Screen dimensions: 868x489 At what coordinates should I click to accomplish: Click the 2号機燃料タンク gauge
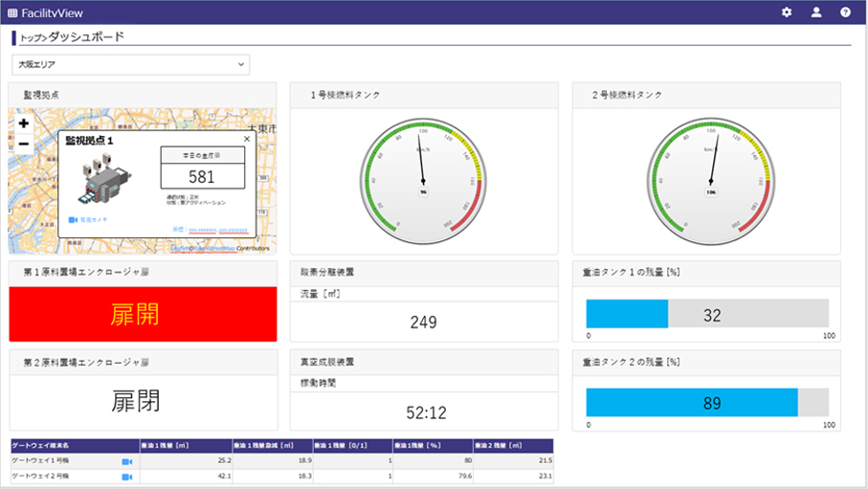point(711,181)
